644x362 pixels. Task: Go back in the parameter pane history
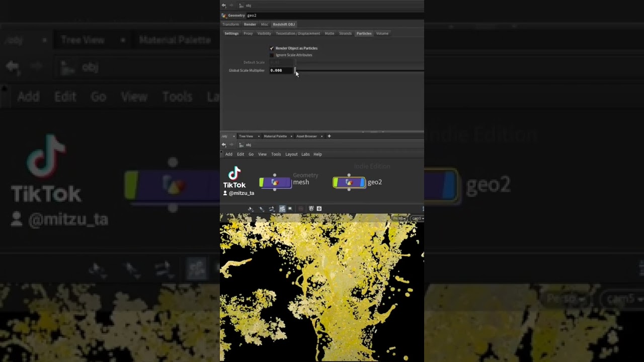pos(224,6)
